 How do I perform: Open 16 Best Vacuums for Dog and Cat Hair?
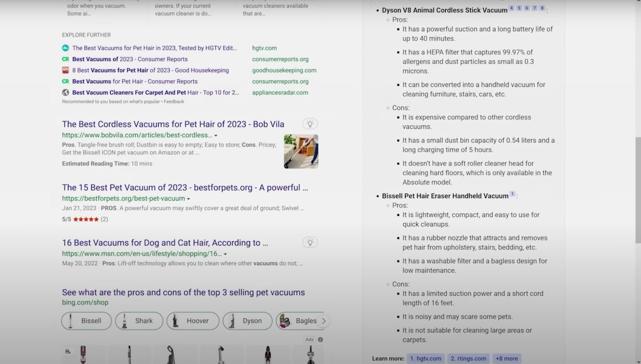165,243
